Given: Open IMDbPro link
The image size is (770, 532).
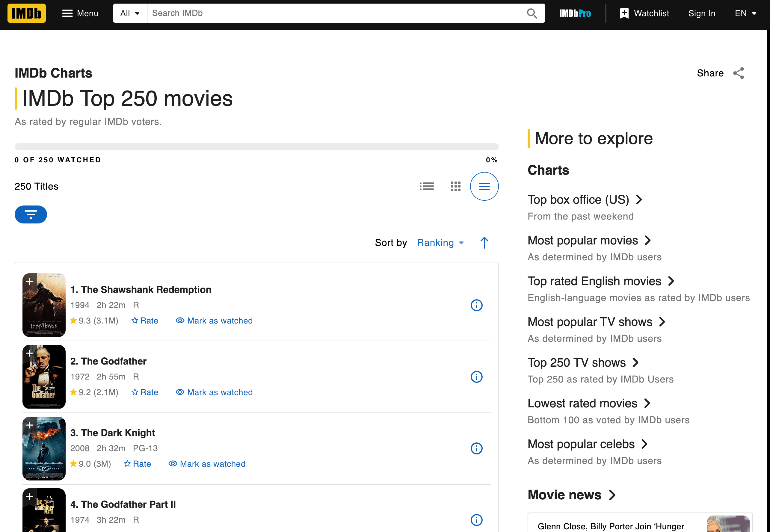Looking at the screenshot, I should 575,13.
